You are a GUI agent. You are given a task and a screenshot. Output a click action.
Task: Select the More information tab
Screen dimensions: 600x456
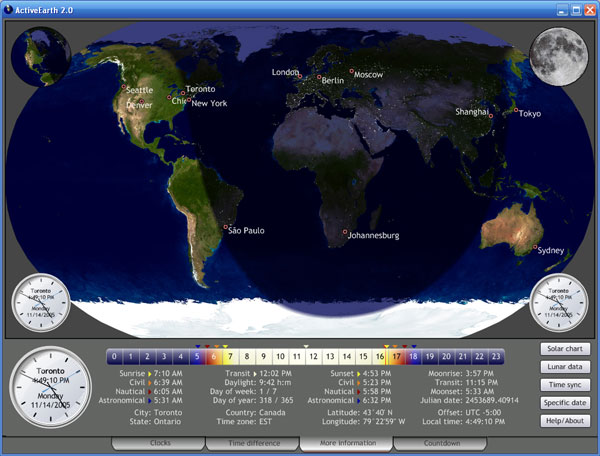[346, 443]
